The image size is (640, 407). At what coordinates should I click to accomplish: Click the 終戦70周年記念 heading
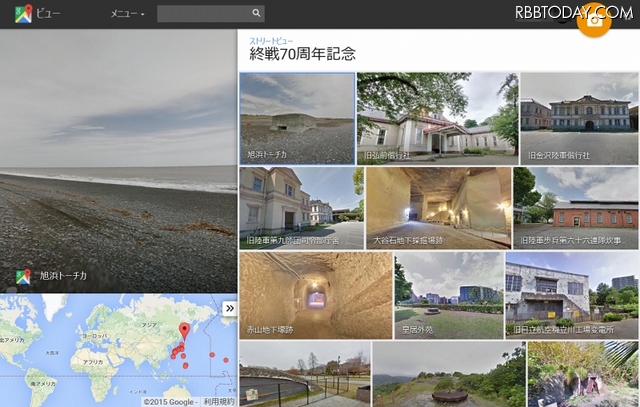coord(302,54)
